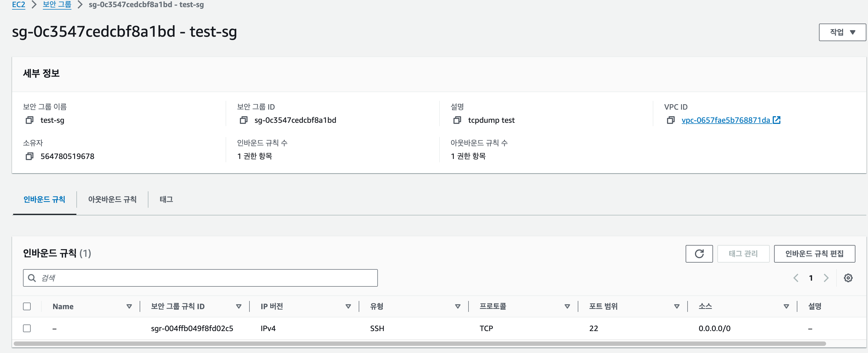The width and height of the screenshot is (868, 353).
Task: Open the vpc-0657fae5b768871da link
Action: click(725, 120)
